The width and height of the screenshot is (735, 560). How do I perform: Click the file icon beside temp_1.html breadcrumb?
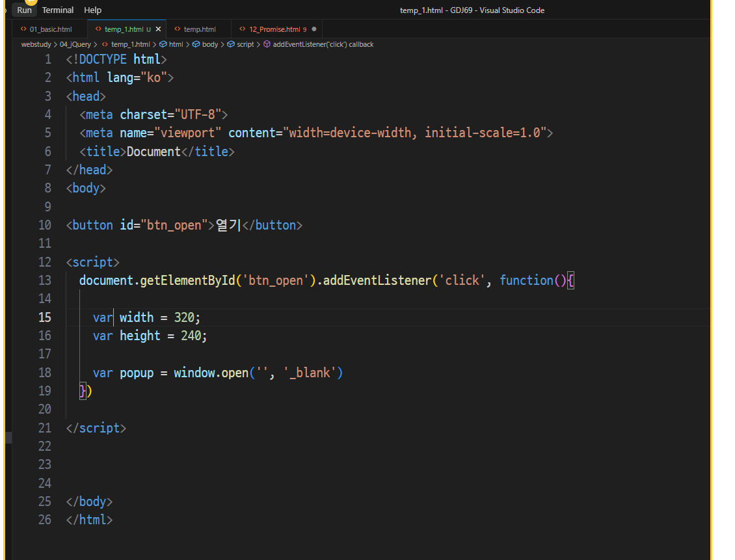(105, 44)
